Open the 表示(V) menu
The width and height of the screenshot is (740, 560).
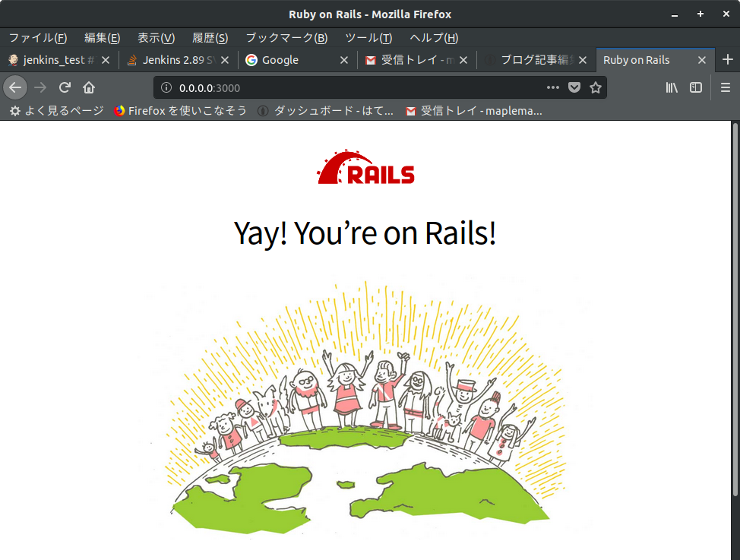coord(156,38)
